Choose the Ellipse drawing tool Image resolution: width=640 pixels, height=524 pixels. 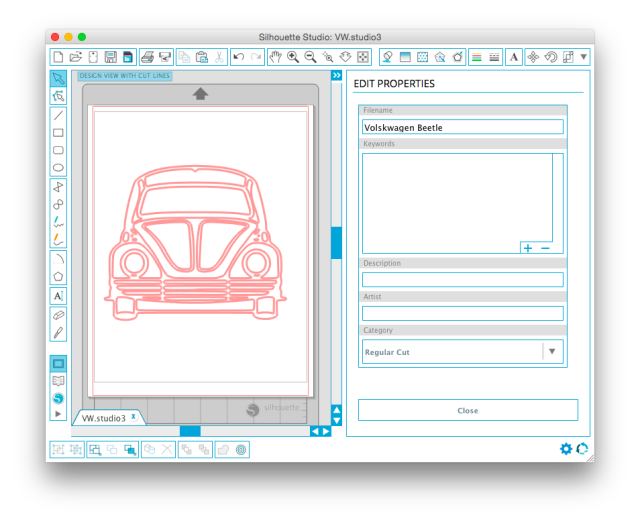pyautogui.click(x=58, y=167)
